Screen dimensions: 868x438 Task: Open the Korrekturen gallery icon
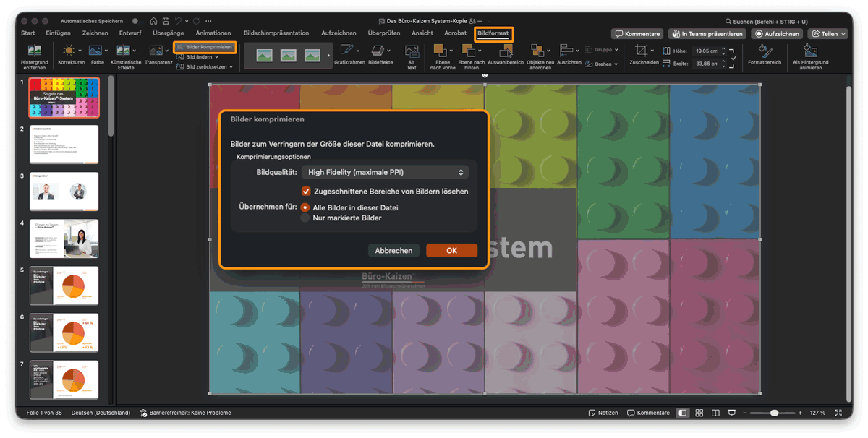[x=67, y=51]
